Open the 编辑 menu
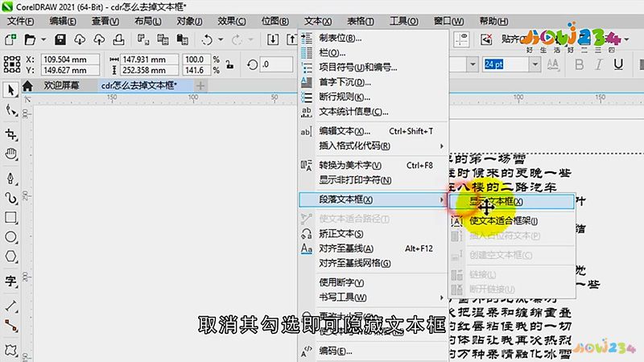The image size is (644, 362). coord(63,21)
